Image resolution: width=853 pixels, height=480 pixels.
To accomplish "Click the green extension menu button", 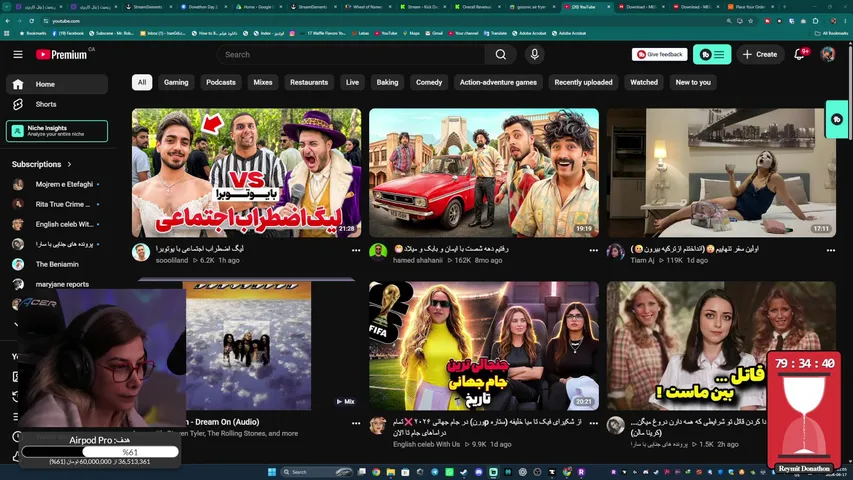I will tap(712, 54).
